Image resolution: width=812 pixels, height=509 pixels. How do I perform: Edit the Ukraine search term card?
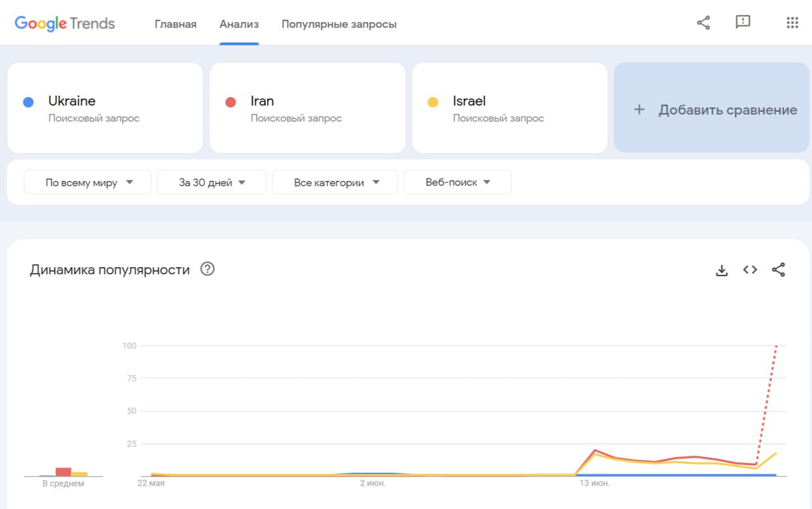[105, 107]
